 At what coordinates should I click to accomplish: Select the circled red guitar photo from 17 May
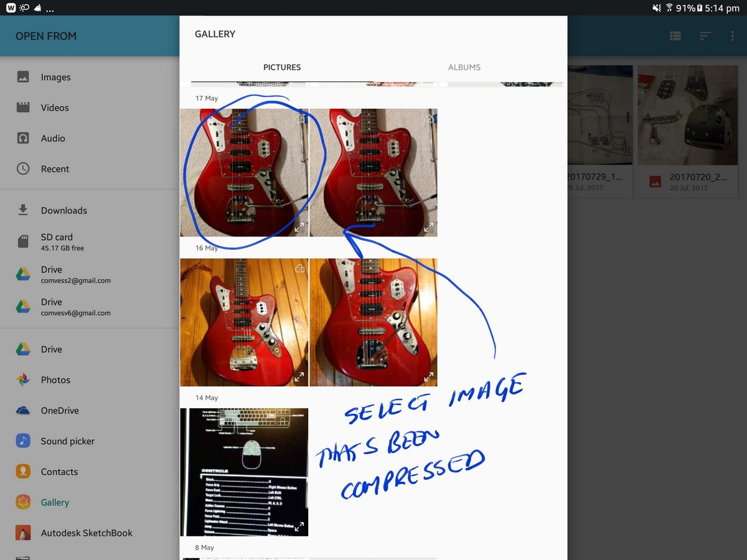pyautogui.click(x=243, y=172)
